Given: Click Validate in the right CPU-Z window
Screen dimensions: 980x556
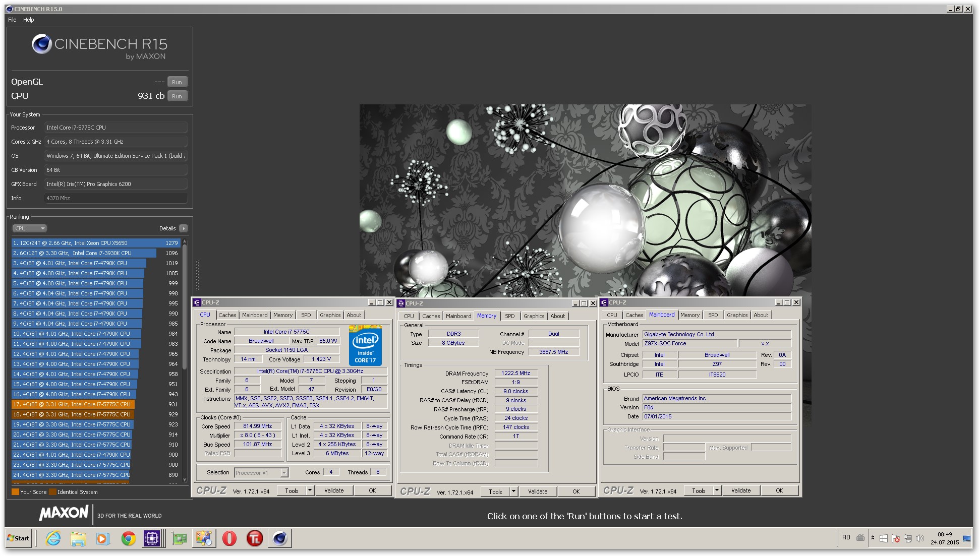Looking at the screenshot, I should click(x=741, y=490).
